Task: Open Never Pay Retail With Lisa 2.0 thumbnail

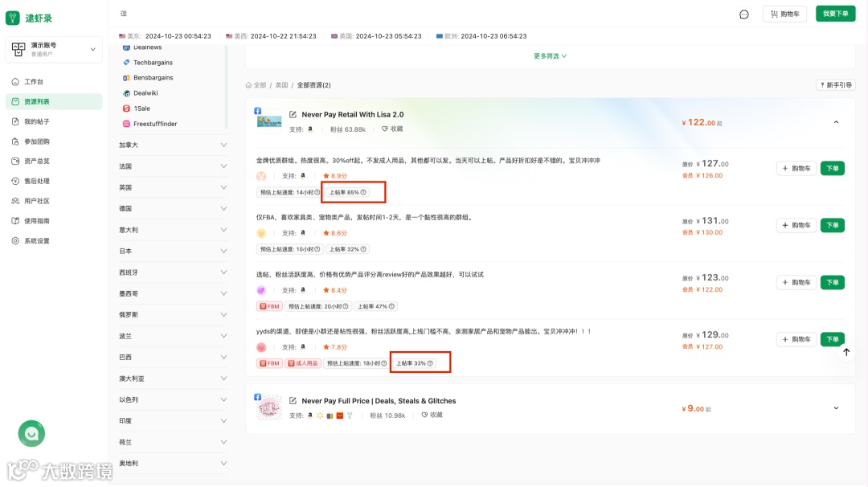Action: pos(269,121)
